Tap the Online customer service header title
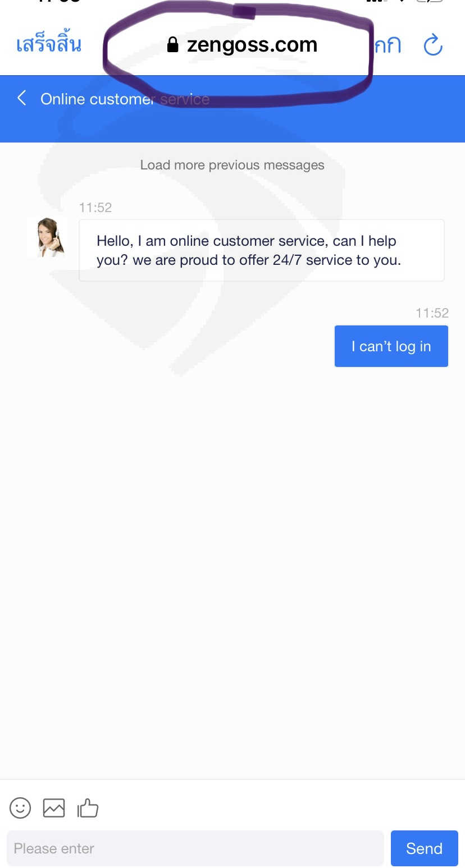 [x=125, y=99]
